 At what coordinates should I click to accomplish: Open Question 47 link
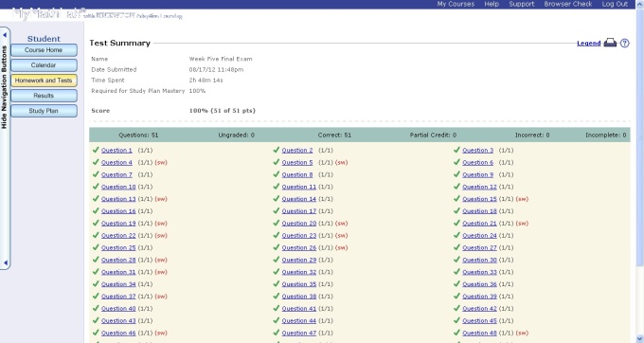pos(299,334)
